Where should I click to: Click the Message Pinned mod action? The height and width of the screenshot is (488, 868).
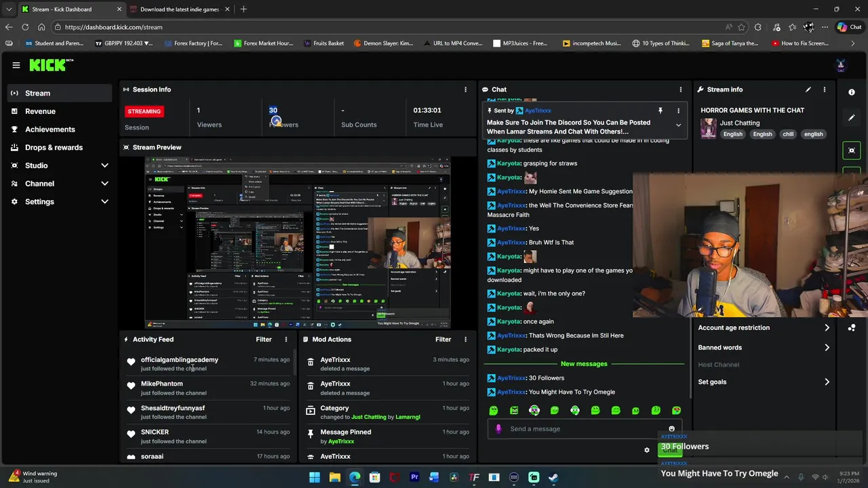point(387,436)
